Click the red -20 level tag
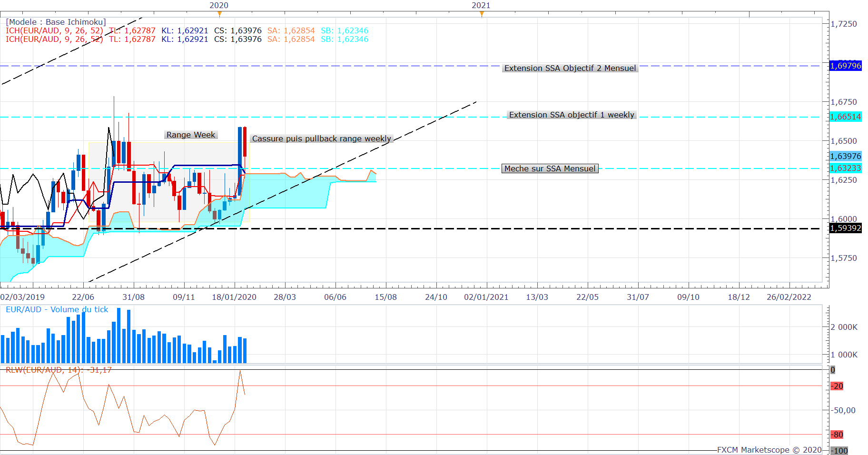 837,386
